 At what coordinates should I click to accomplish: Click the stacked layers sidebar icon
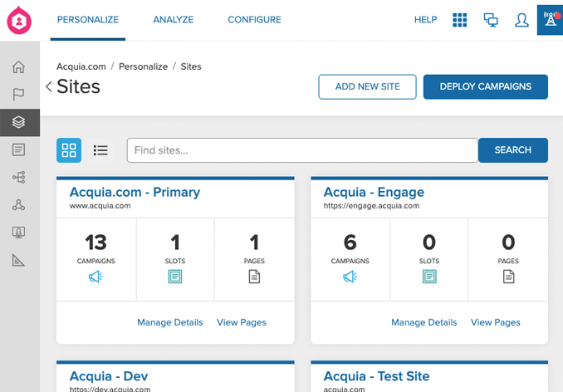19,122
